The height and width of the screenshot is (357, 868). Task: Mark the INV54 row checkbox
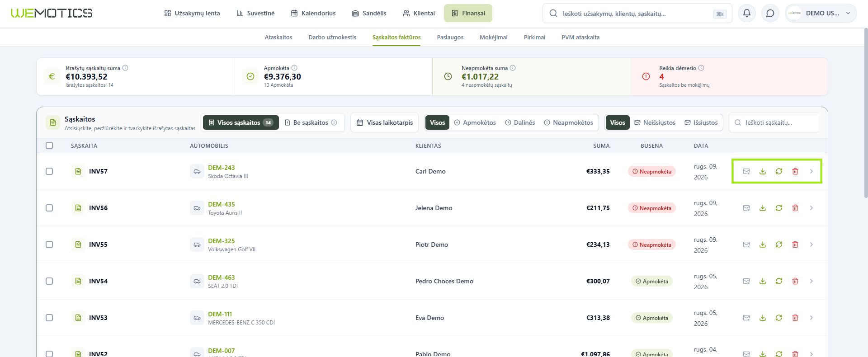click(49, 281)
